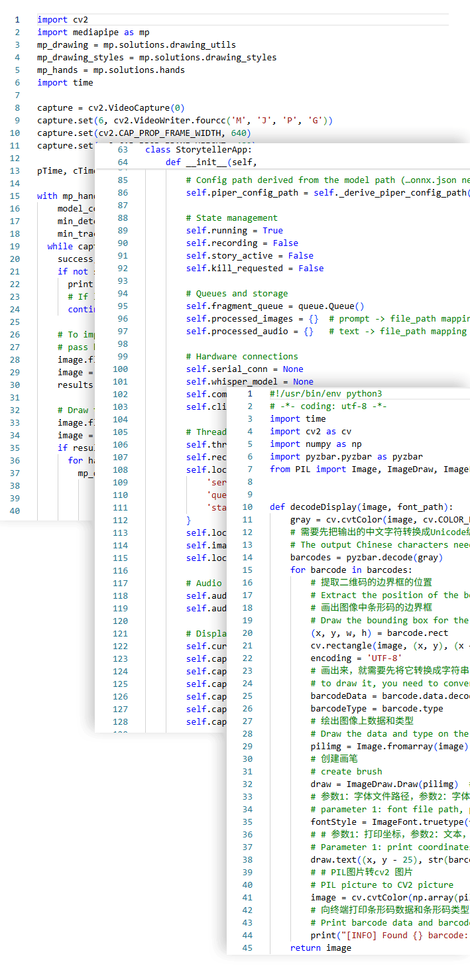Click the "#!/usr/bin/env python3" shebang line
Image resolution: width=470 pixels, height=980 pixels.
point(325,394)
